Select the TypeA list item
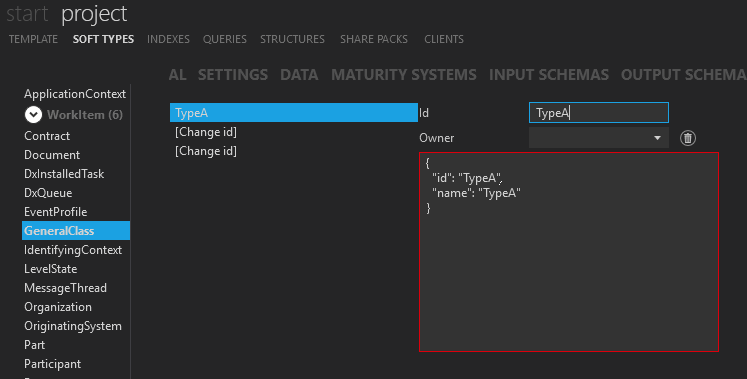The height and width of the screenshot is (379, 747). point(294,113)
